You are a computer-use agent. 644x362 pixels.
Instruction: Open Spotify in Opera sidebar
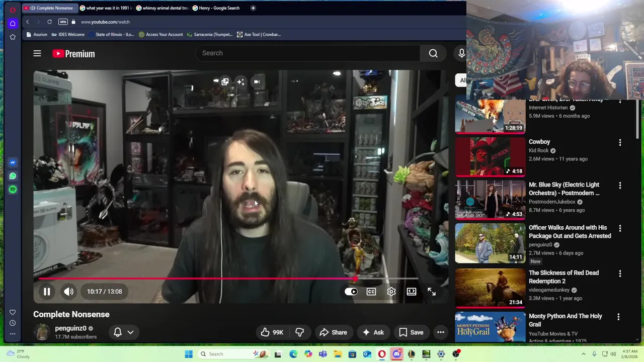[13, 190]
